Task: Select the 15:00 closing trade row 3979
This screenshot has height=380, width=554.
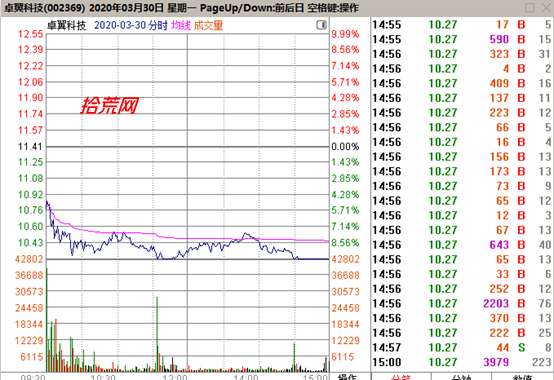Action: (x=462, y=362)
